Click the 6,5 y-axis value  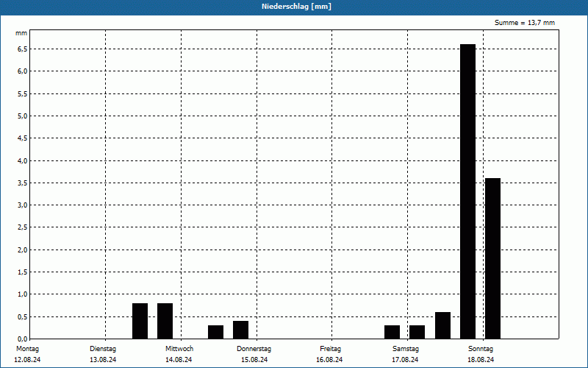coord(23,49)
